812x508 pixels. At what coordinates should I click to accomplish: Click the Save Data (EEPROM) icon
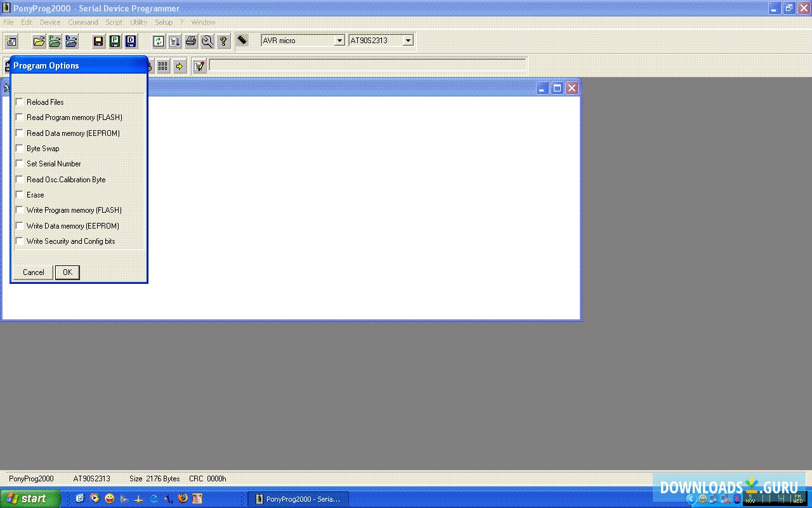[131, 41]
